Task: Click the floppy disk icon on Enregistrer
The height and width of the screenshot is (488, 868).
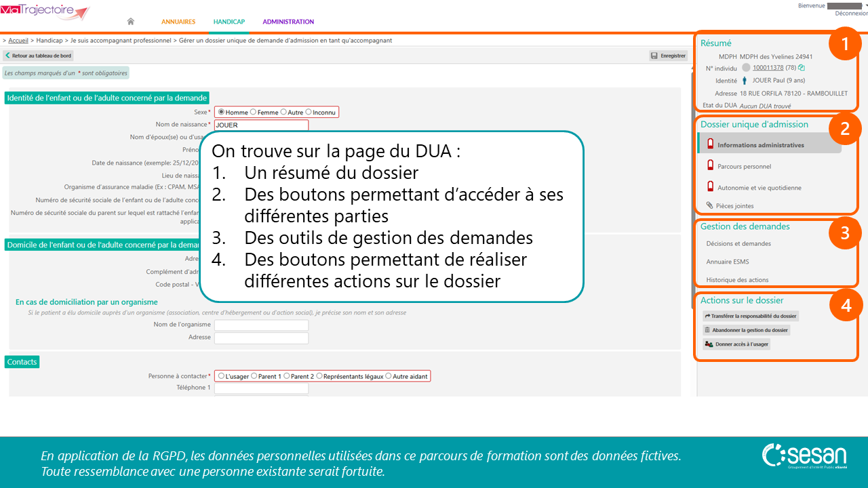Action: pyautogui.click(x=654, y=56)
